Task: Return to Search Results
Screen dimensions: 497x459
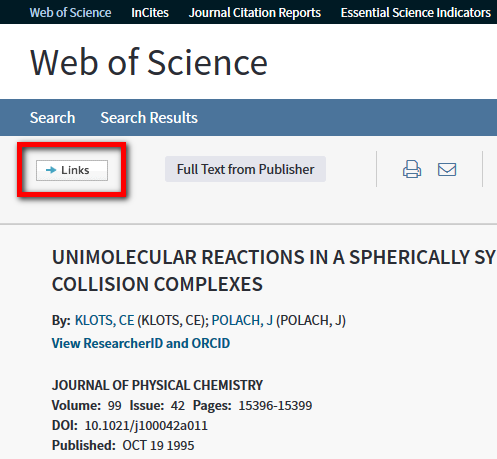Action: (x=149, y=118)
